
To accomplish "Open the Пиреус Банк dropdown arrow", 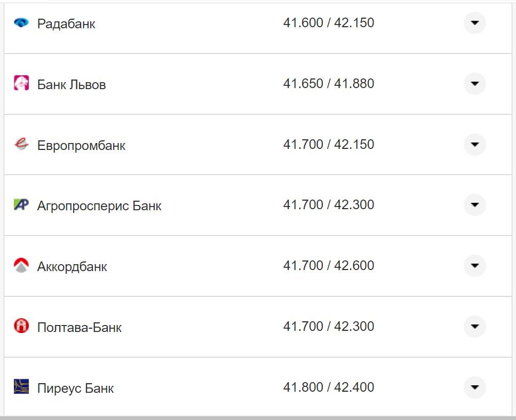I will 474,387.
